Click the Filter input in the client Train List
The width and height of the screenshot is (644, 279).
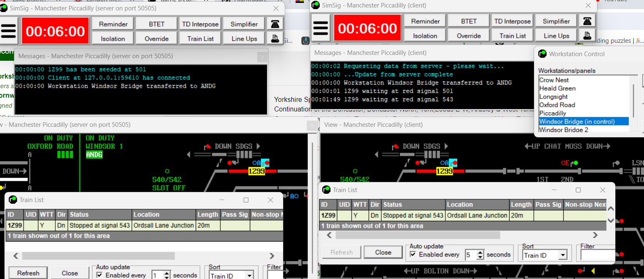click(x=598, y=255)
